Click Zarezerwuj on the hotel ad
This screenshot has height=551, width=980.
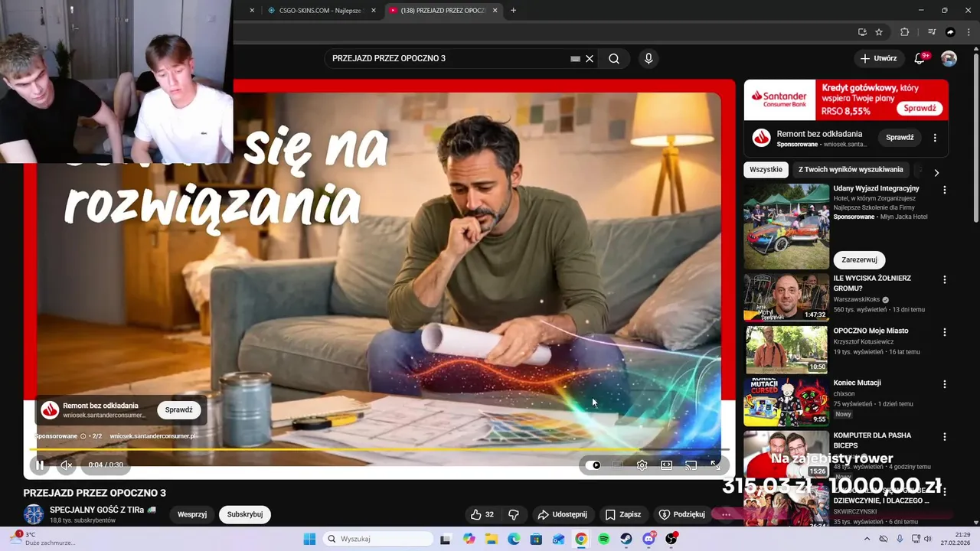point(859,259)
